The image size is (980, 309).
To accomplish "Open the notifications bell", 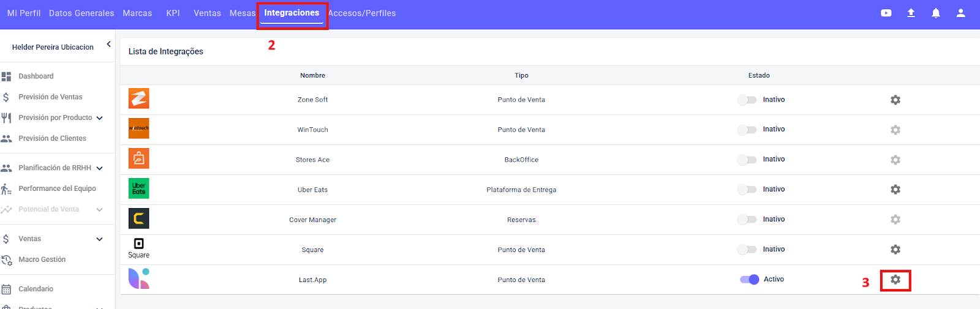I will (936, 13).
